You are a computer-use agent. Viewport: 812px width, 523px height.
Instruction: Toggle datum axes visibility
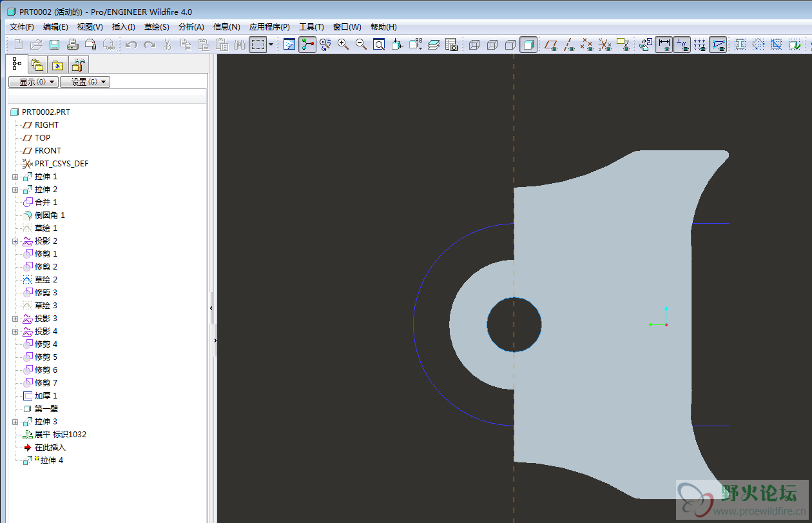[x=569, y=44]
